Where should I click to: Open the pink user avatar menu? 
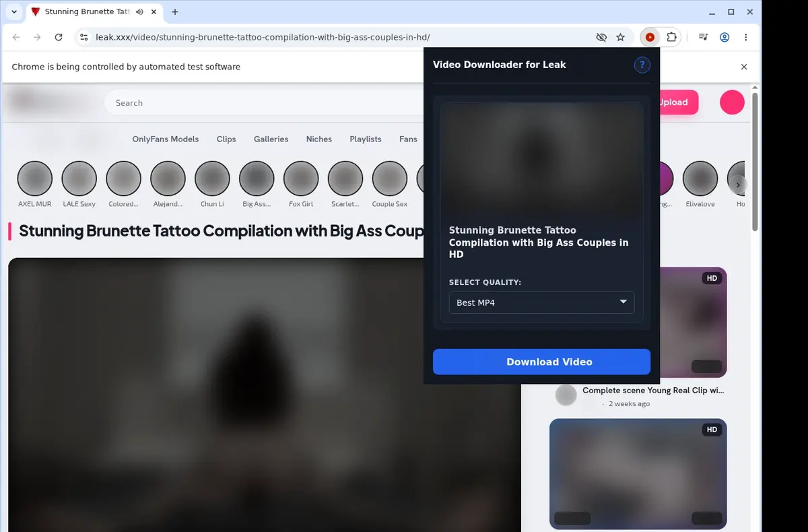point(732,102)
